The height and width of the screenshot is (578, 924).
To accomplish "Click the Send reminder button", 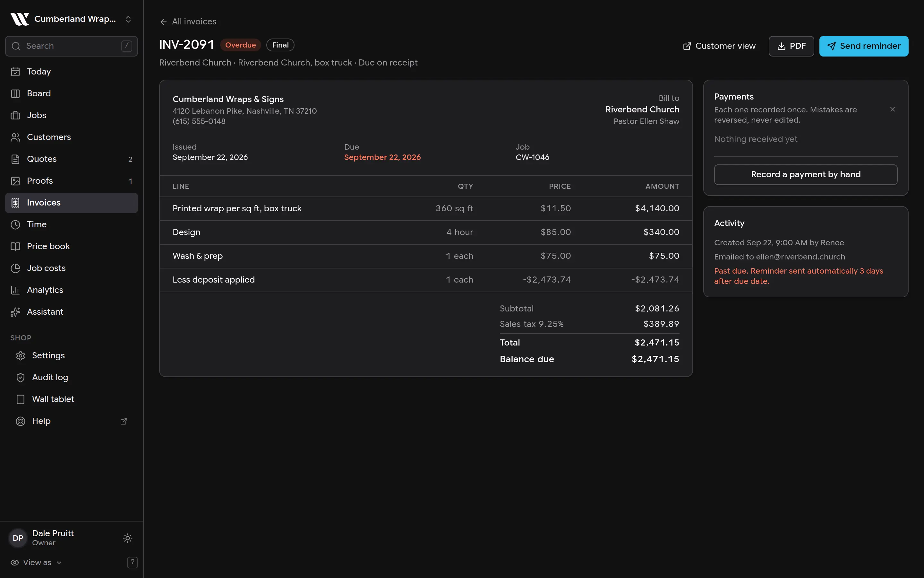I will [864, 46].
